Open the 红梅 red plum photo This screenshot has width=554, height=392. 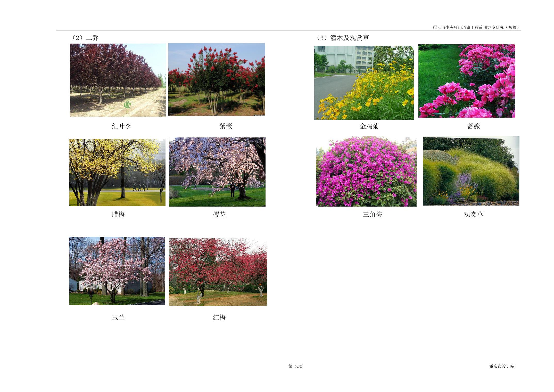tap(218, 272)
